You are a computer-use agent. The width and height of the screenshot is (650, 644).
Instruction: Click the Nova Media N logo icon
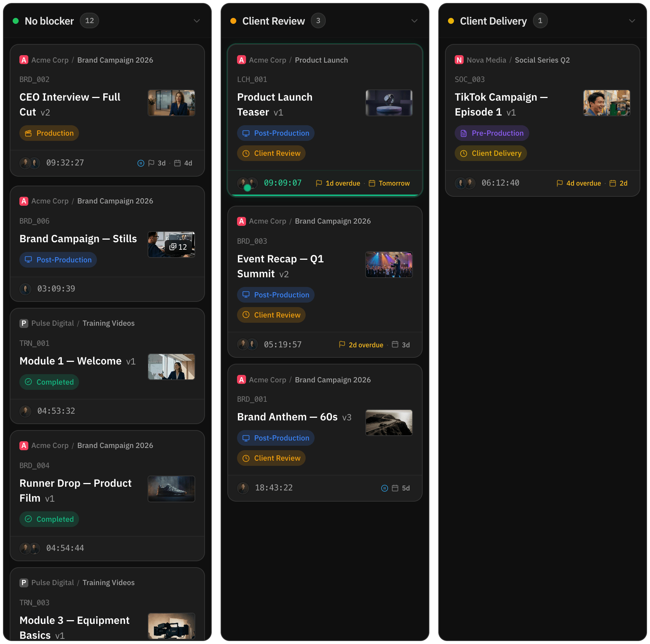coord(459,60)
